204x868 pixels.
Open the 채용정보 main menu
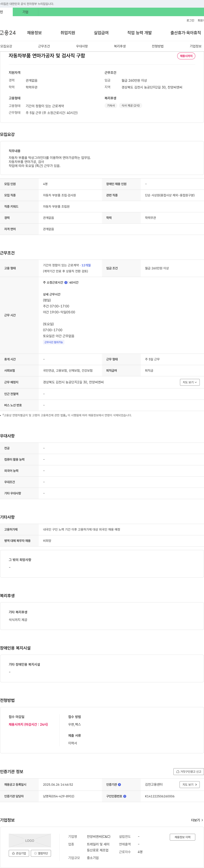click(34, 33)
